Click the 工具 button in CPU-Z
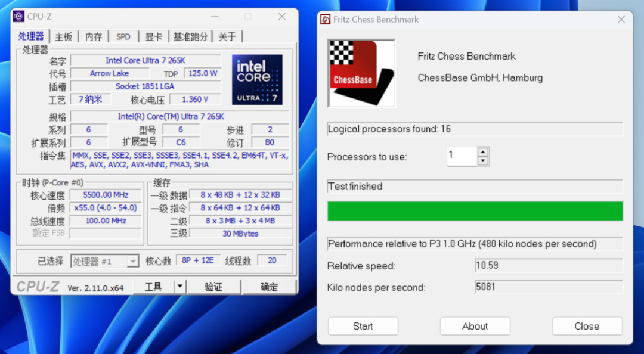644x354 pixels. (154, 287)
